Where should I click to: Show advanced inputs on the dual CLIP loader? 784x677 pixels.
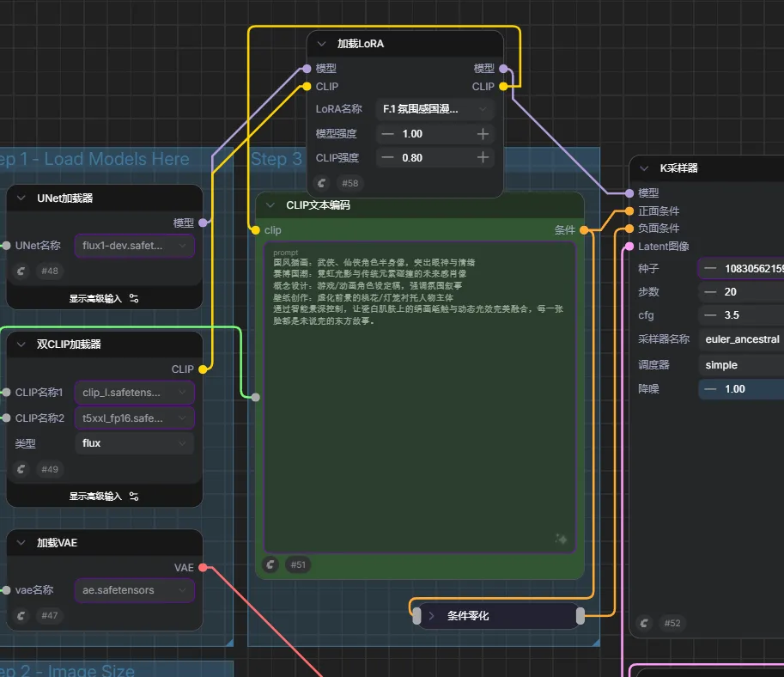(x=104, y=497)
